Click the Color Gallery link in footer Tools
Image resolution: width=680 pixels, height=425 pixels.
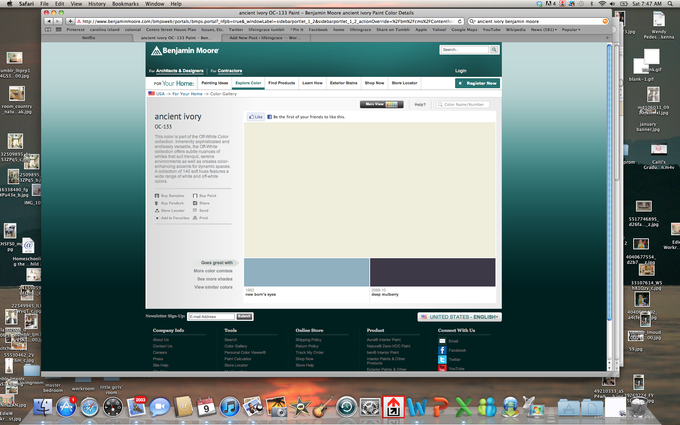click(235, 346)
